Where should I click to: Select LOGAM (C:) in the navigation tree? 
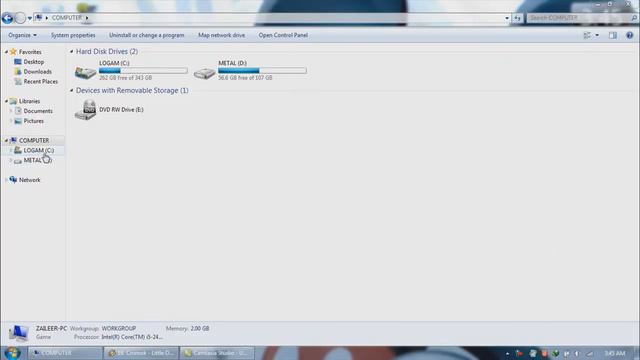tap(38, 151)
